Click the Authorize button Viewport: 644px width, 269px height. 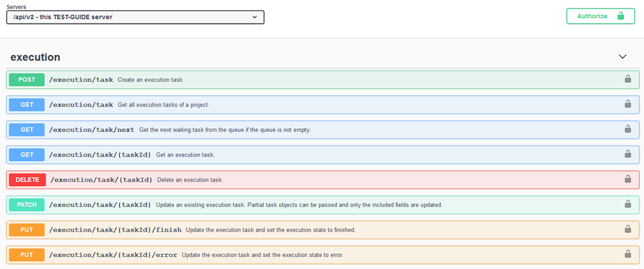pos(600,16)
